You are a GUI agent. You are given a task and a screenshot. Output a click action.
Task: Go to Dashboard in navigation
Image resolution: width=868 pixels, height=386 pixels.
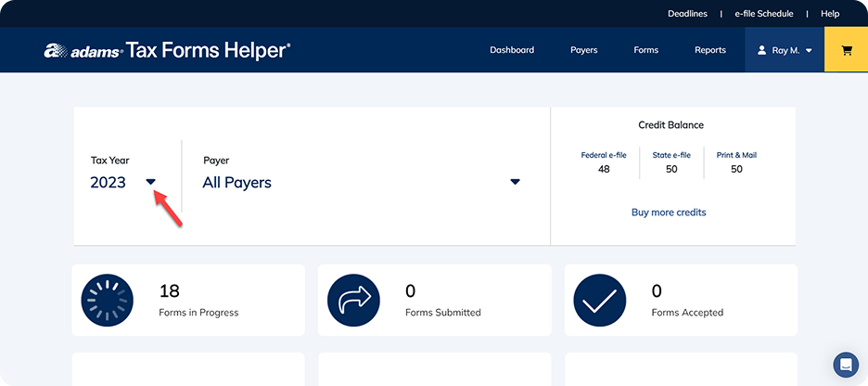(512, 50)
